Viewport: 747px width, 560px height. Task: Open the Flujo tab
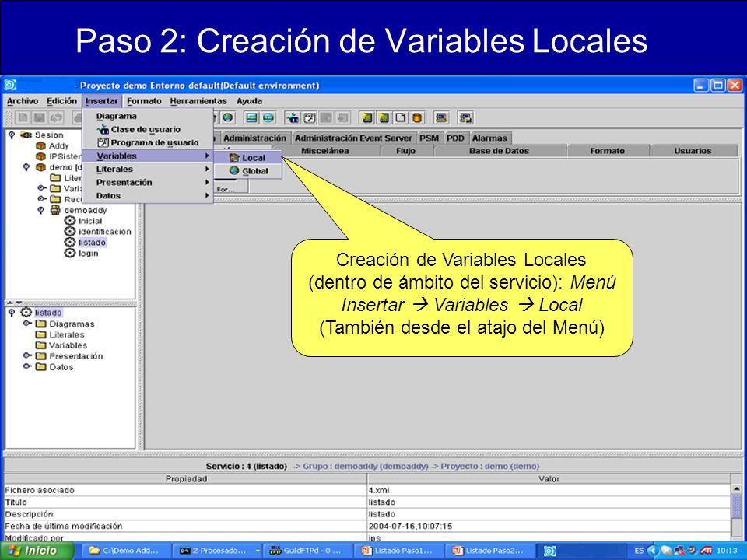tap(406, 151)
